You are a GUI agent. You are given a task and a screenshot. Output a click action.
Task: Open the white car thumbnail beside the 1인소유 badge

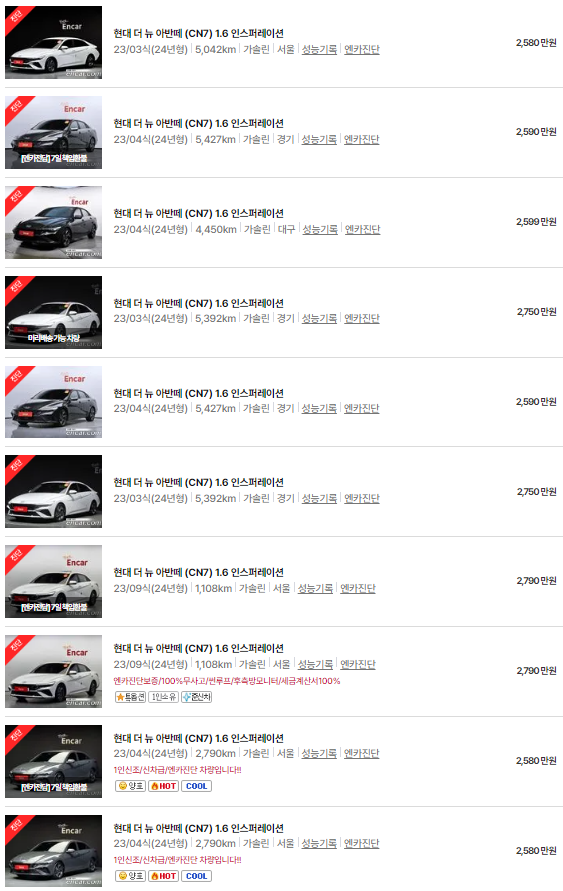pos(53,671)
